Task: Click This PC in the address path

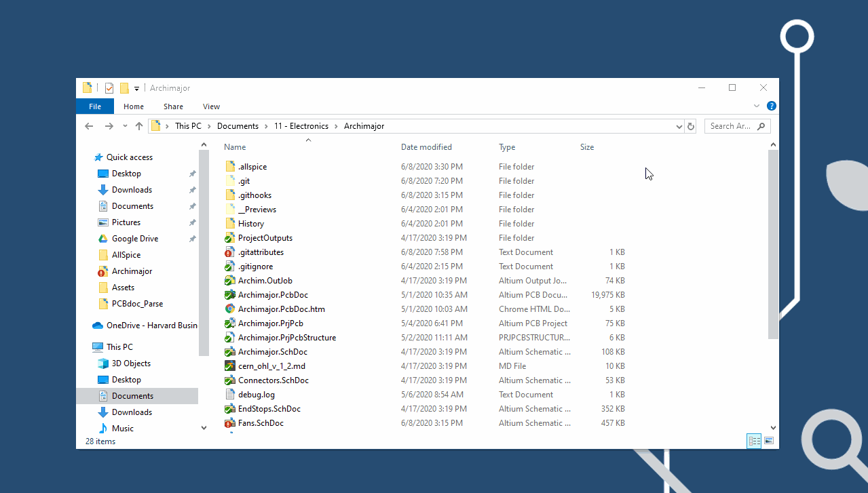Action: coord(188,126)
